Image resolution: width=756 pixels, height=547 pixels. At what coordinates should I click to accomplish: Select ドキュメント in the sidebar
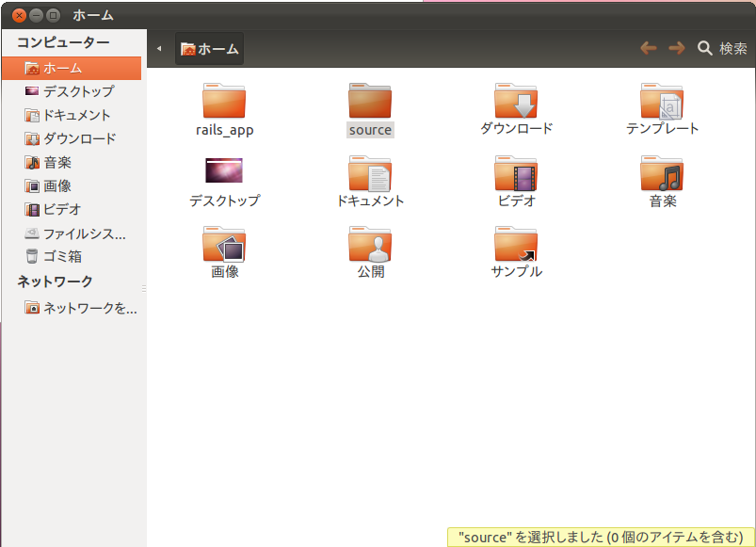72,115
